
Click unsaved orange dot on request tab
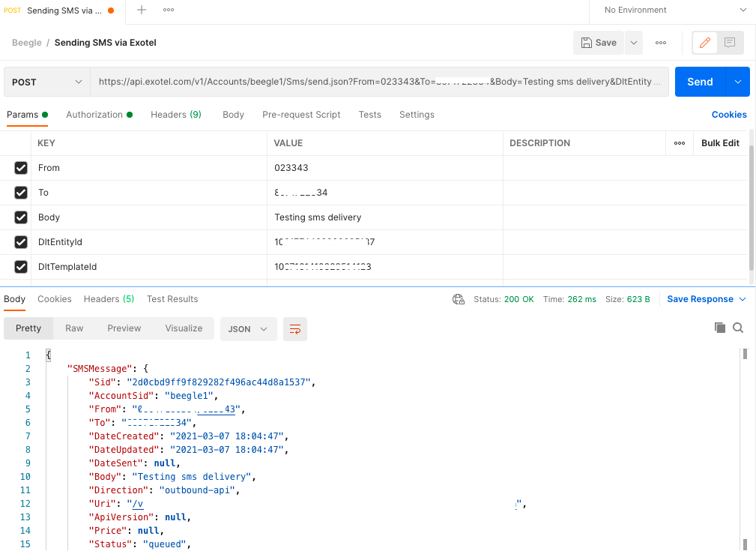pos(111,10)
